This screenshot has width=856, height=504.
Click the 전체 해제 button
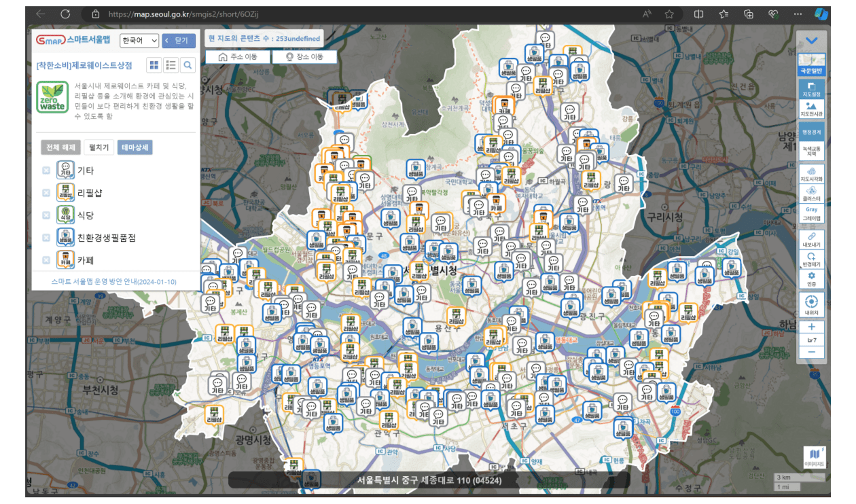click(x=60, y=147)
